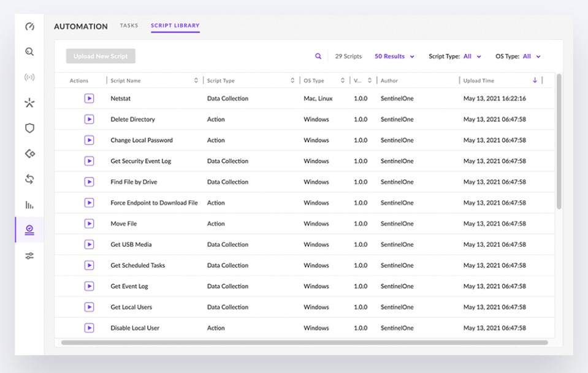Click the Upload Time column header label
Image resolution: width=588 pixels, height=373 pixels.
[x=478, y=80]
